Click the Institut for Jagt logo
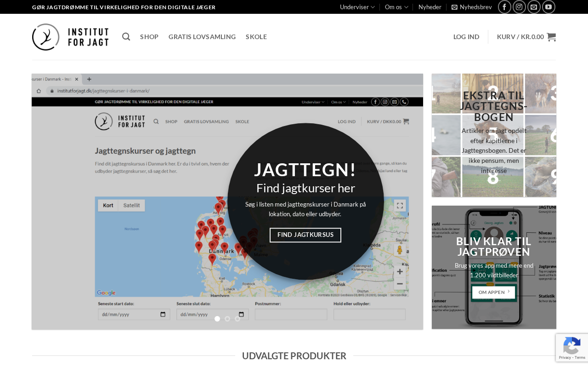 click(x=70, y=37)
